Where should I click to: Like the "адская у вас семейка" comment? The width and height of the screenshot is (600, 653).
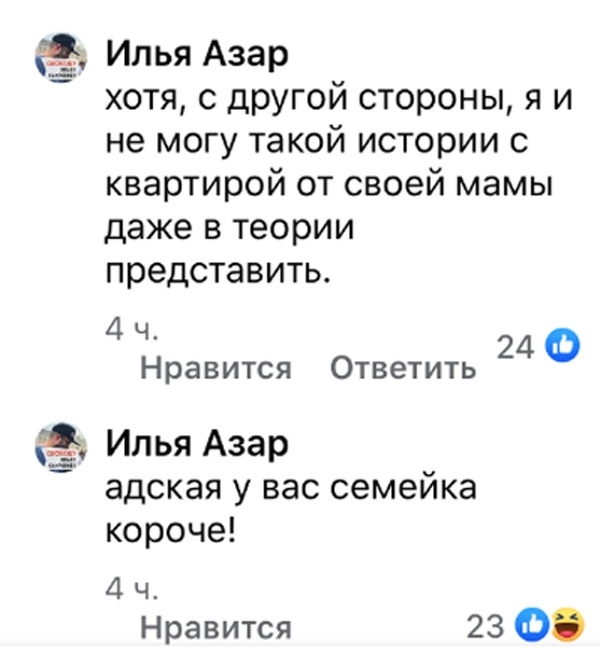coord(215,628)
